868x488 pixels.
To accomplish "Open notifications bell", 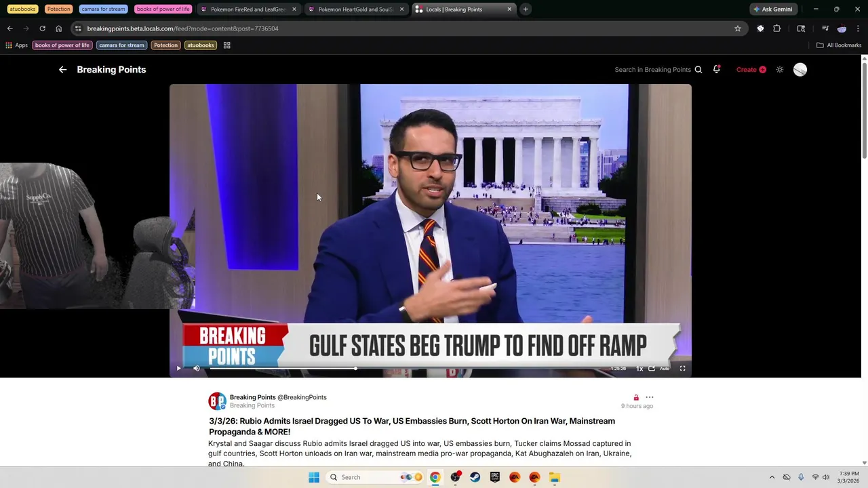I will [717, 69].
